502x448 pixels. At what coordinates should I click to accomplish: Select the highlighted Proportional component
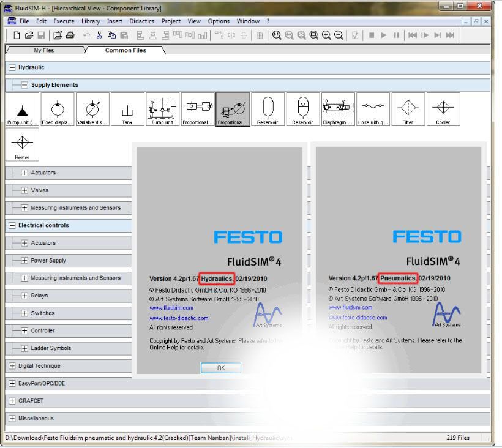[x=233, y=110]
